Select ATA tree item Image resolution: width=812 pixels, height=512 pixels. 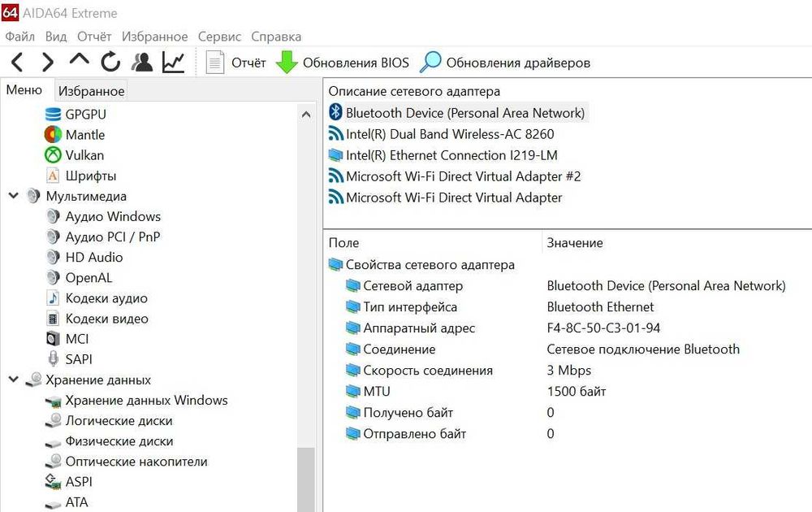76,502
